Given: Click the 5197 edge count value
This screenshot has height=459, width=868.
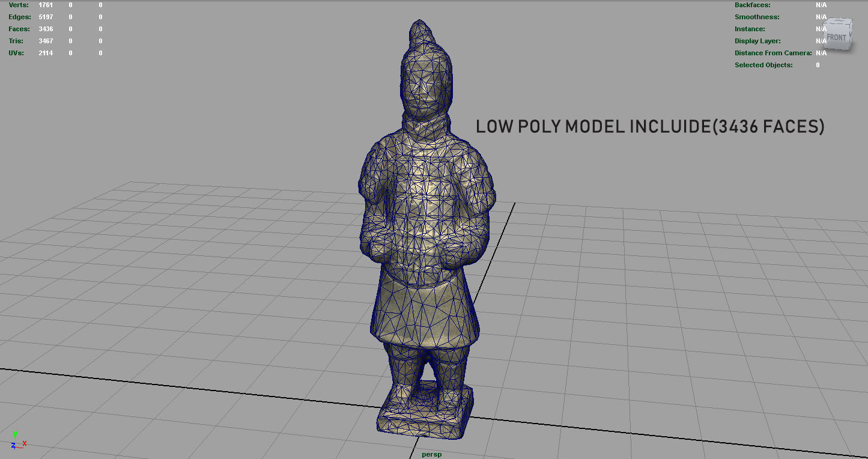Looking at the screenshot, I should (x=46, y=17).
